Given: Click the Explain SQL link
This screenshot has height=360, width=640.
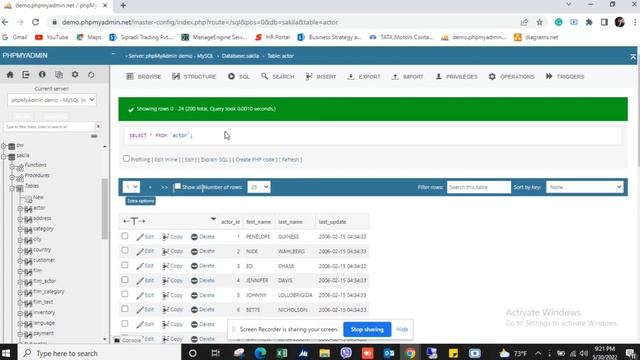Looking at the screenshot, I should 215,160.
